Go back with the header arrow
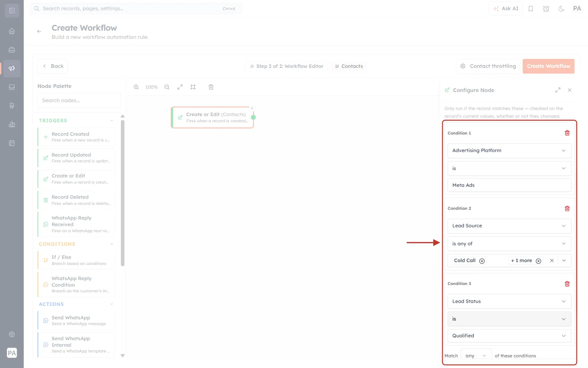The width and height of the screenshot is (588, 368). tap(39, 31)
